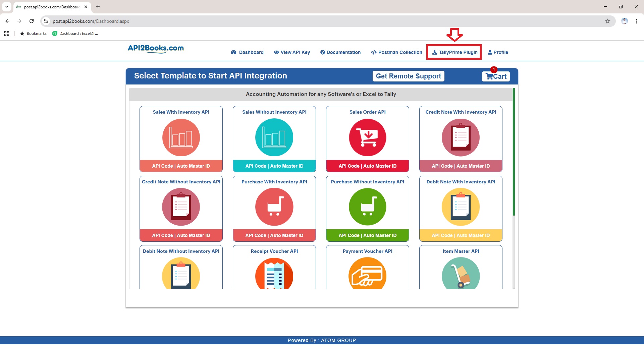Open the apps grid in bookmarks bar
The image size is (644, 349).
7,34
